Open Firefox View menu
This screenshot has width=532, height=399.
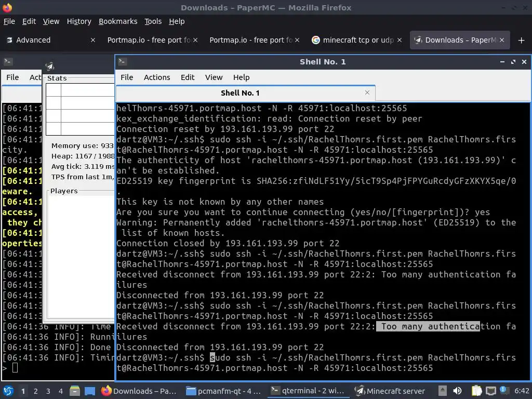[51, 21]
